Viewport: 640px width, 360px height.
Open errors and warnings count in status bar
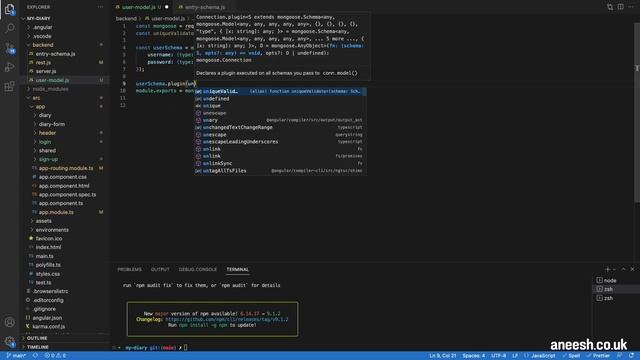(55, 356)
